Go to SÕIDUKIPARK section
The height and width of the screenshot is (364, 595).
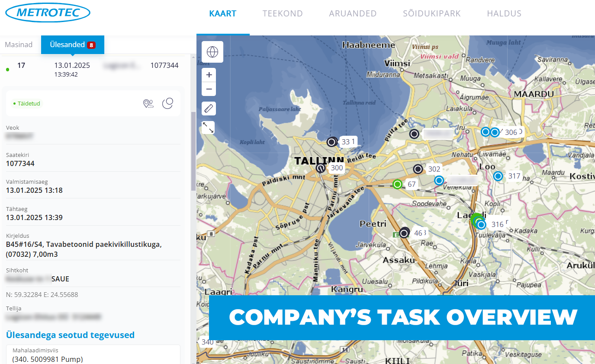point(431,13)
